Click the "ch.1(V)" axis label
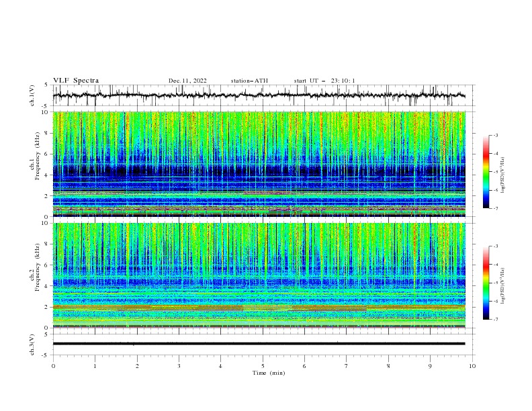 pyautogui.click(x=32, y=95)
